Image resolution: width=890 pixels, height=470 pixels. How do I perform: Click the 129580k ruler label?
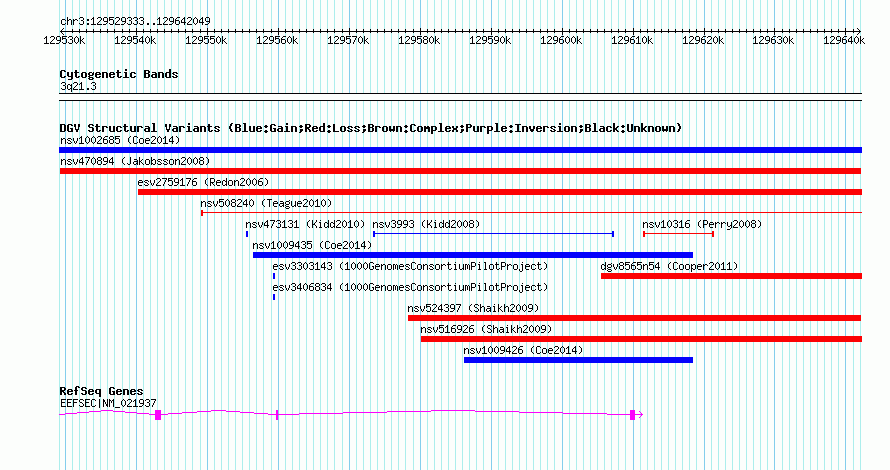pyautogui.click(x=419, y=40)
